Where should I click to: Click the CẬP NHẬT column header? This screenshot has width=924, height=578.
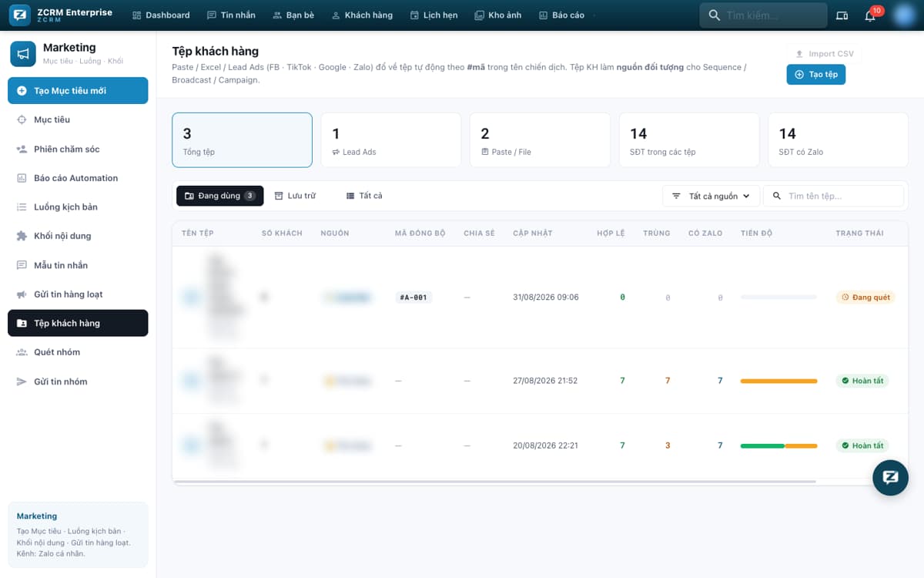coord(533,233)
